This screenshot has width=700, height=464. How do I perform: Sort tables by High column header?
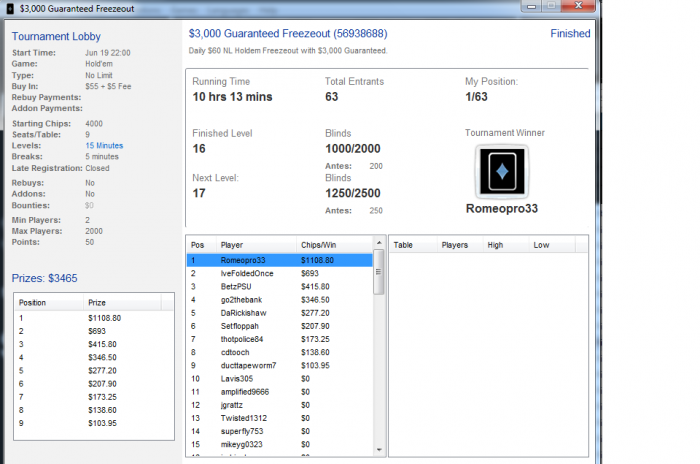pos(506,245)
